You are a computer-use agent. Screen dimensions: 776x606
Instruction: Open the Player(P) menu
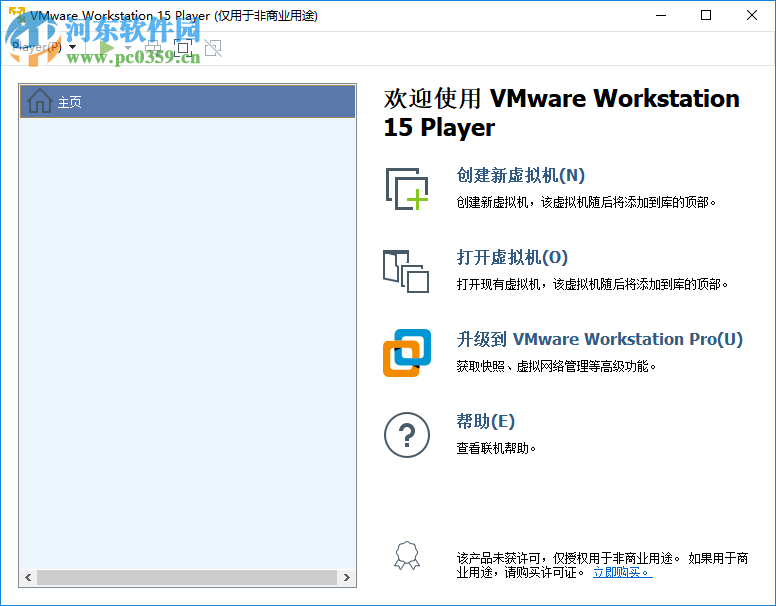(44, 47)
